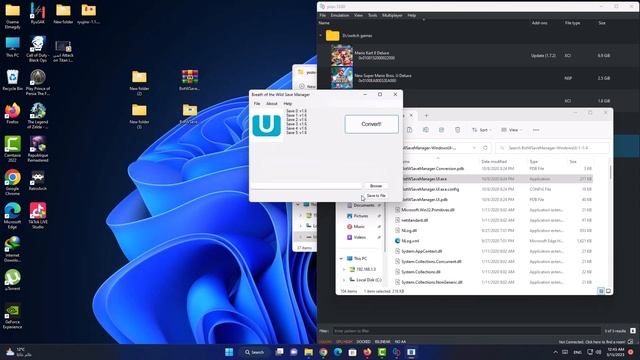Add a new File Explorer tab

pos(427,116)
